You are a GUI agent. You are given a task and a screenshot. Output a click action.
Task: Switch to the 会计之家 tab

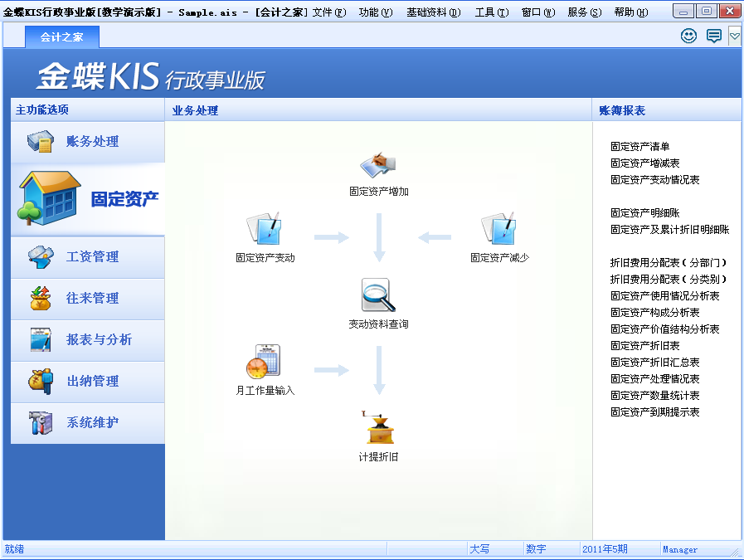pos(61,37)
